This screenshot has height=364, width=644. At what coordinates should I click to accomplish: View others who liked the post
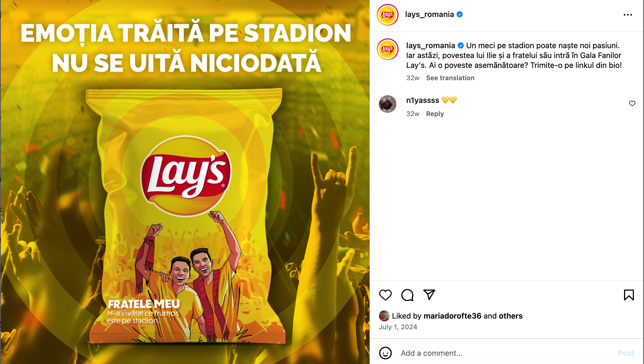click(x=510, y=316)
